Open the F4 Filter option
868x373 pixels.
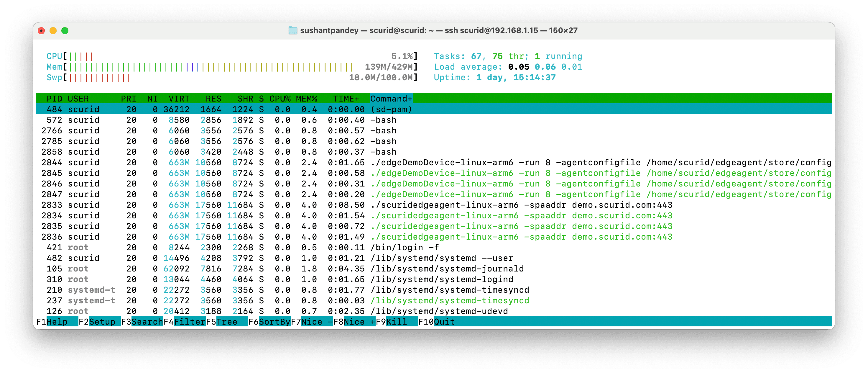[189, 322]
